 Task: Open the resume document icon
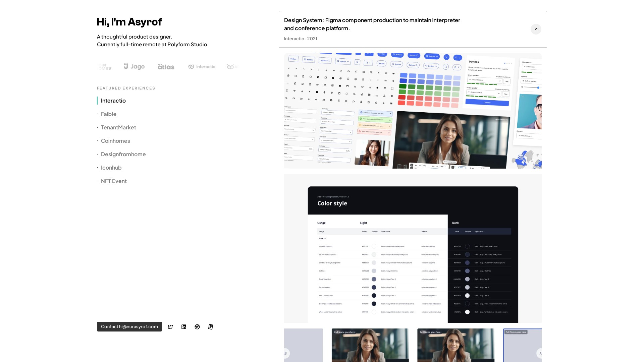point(211,327)
